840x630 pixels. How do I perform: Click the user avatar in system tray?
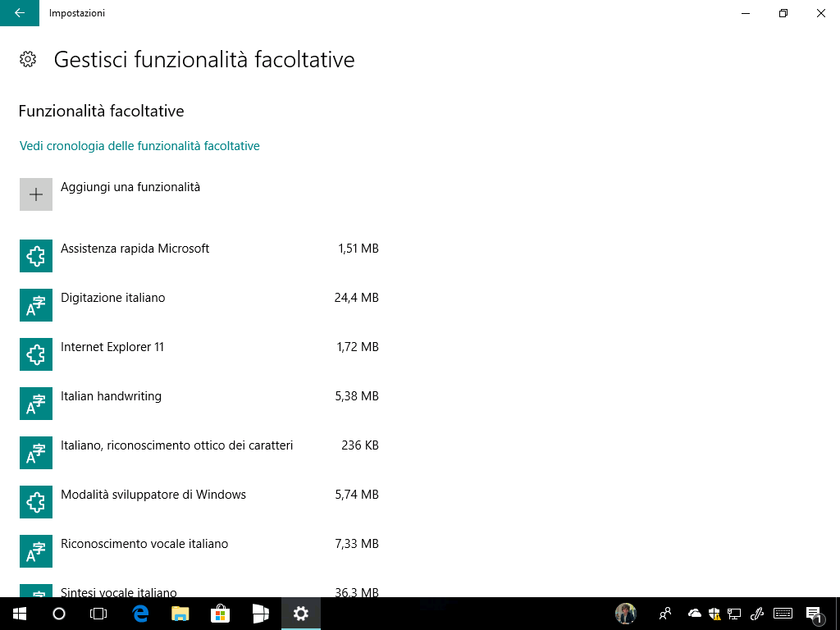625,614
